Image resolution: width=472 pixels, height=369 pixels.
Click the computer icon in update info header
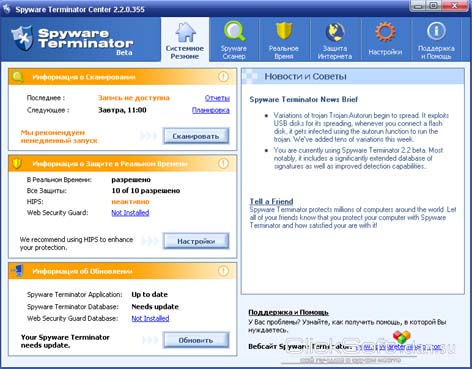point(17,271)
